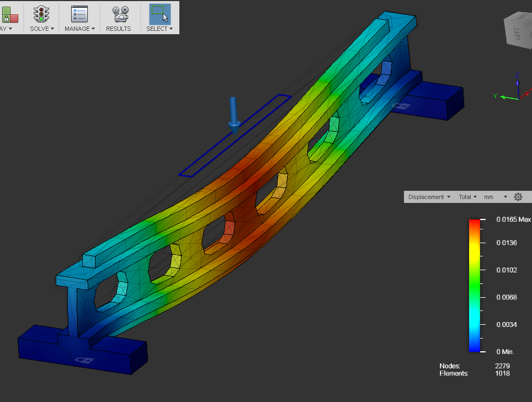The width and height of the screenshot is (532, 402).
Task: Click the color legend gradient bar
Action: coord(474,286)
